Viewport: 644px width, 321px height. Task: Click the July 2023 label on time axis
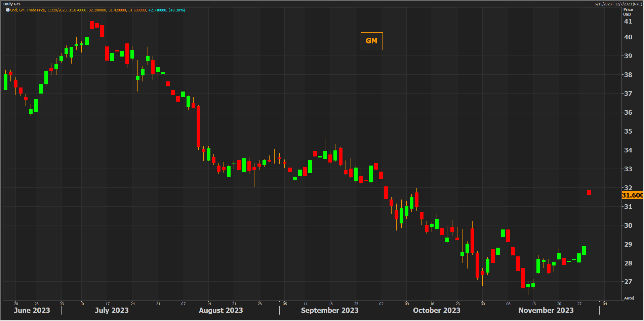[112, 310]
